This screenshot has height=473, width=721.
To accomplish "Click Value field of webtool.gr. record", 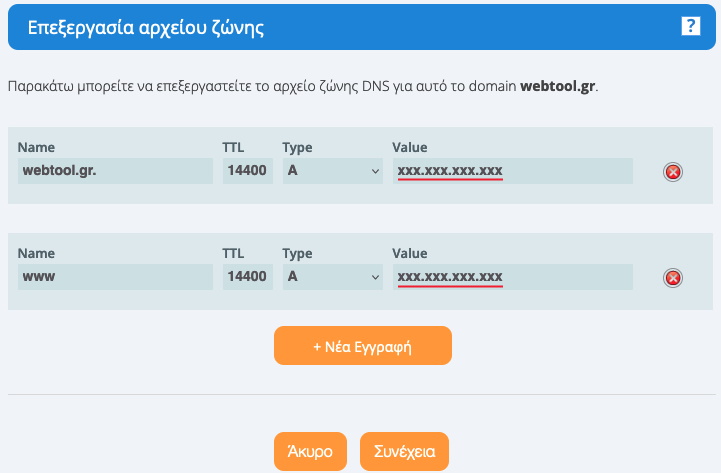I will click(513, 171).
